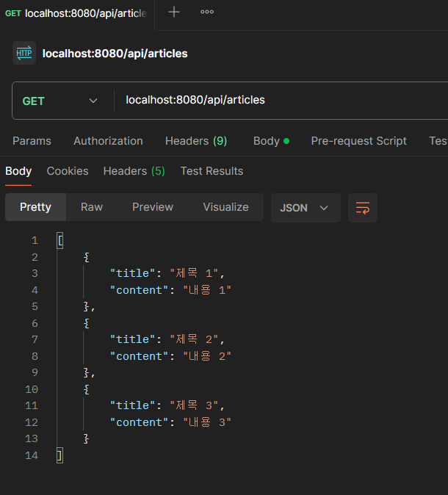
Task: Select the Pretty view button
Action: point(35,207)
